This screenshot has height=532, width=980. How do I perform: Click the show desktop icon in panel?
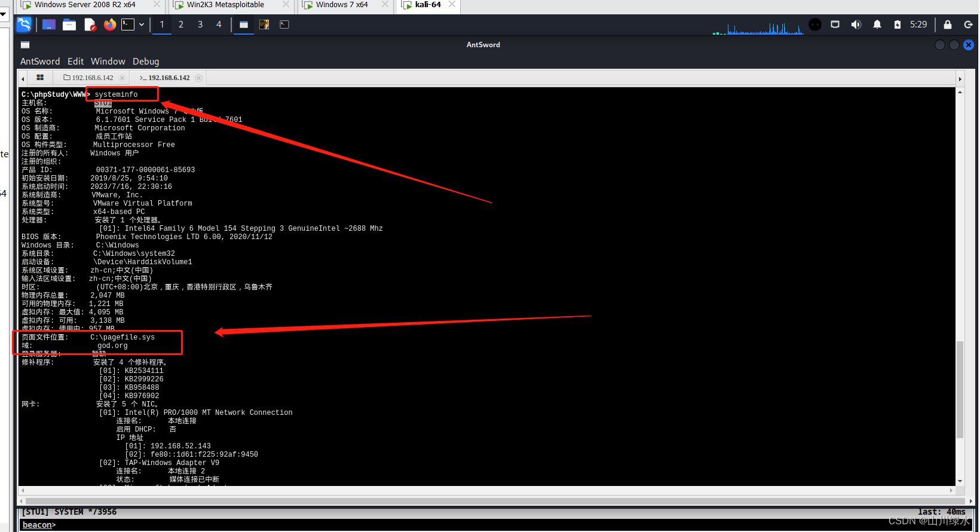pos(49,25)
